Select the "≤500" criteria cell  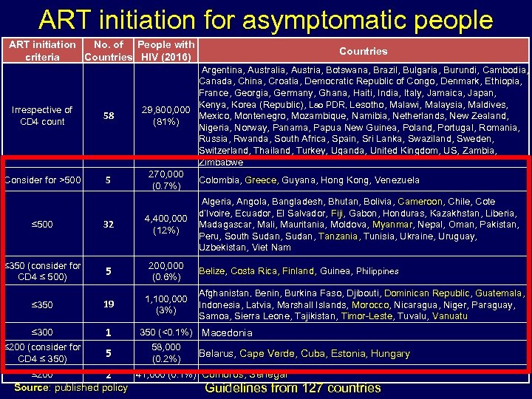point(42,225)
